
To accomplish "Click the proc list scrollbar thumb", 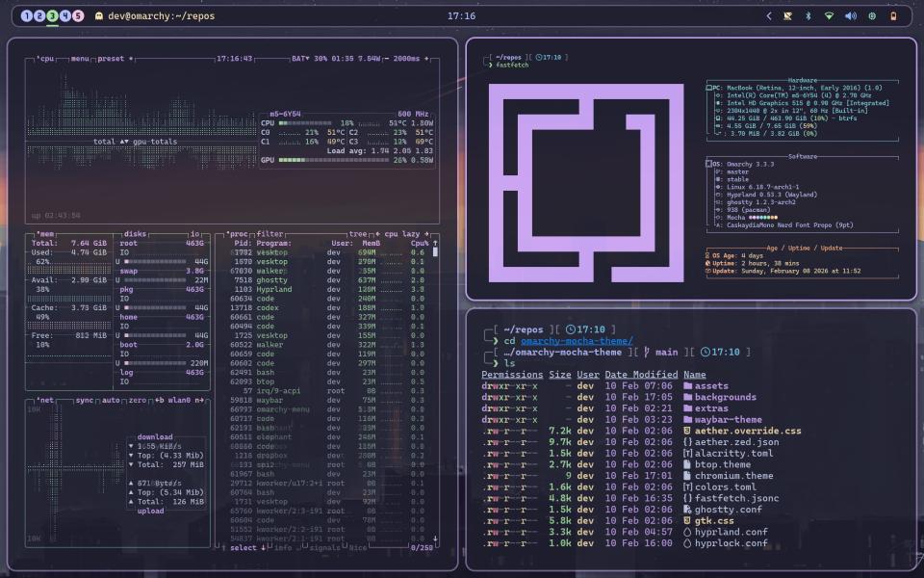I will (435, 251).
